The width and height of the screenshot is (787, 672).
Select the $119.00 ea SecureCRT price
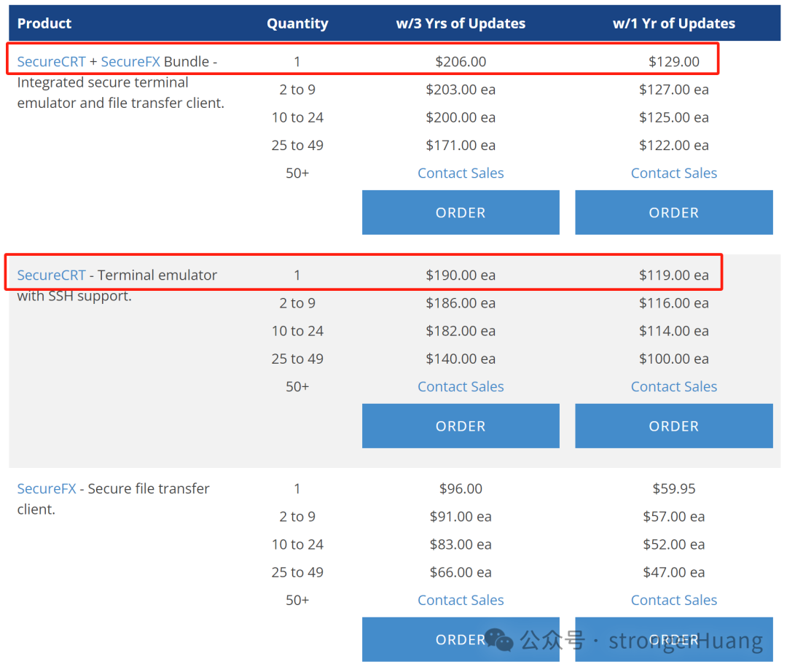(x=674, y=275)
